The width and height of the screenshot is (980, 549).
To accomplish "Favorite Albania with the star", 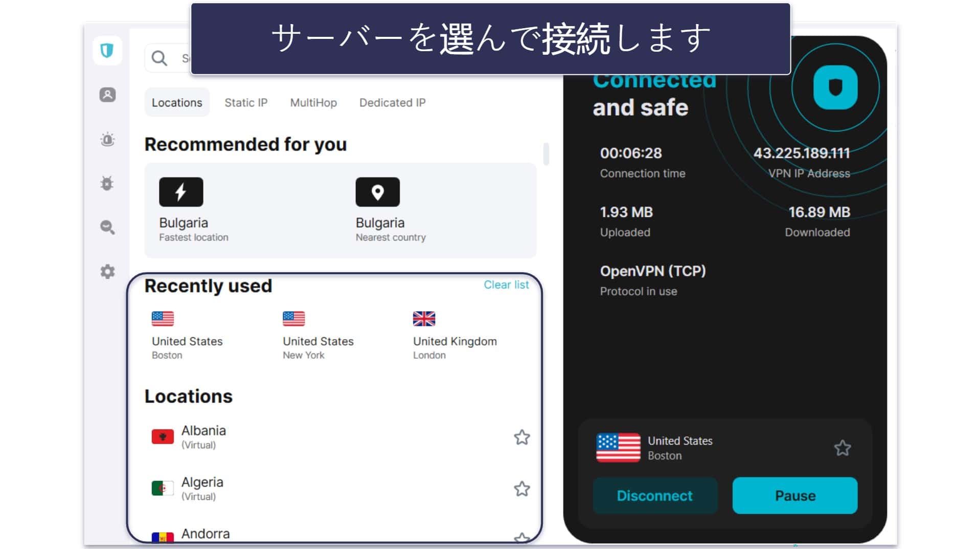I will 522,437.
